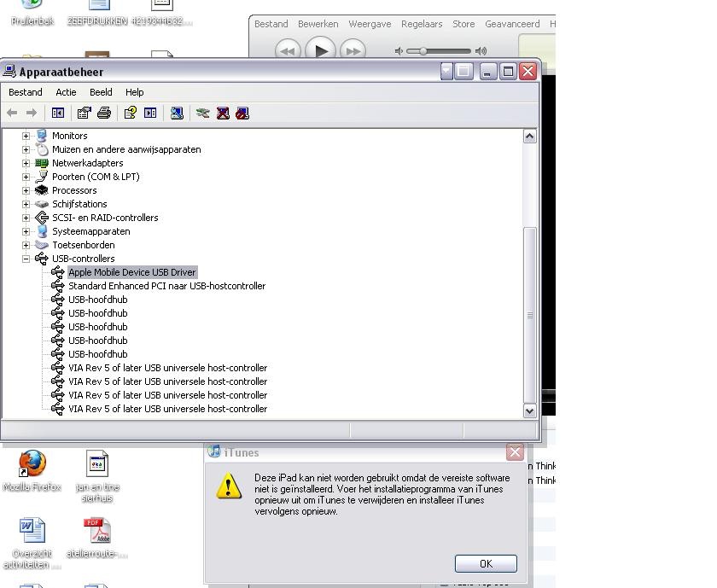Open the Help menu in Apparaatbeheer
Viewport: 717px width, 588px height.
[x=135, y=92]
